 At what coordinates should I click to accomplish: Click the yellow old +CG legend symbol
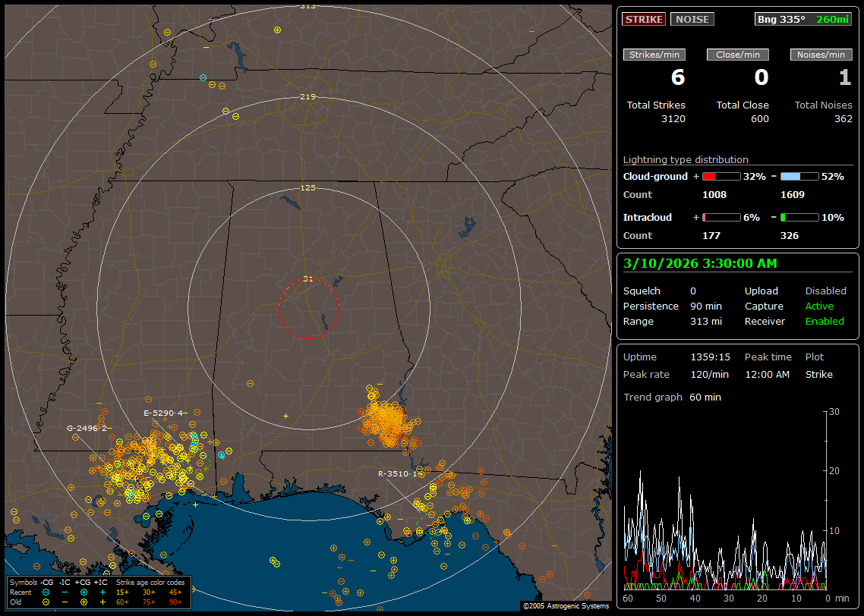click(84, 601)
